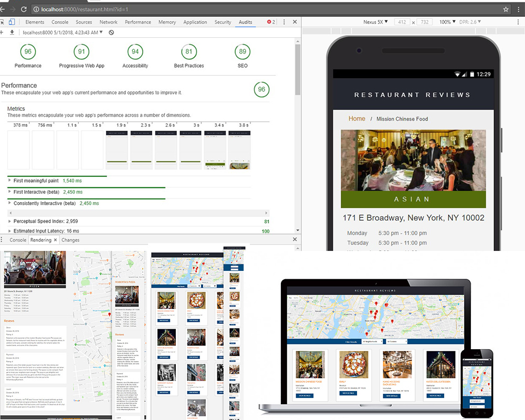525x420 pixels.
Task: Bookmark this page with the star icon
Action: (x=506, y=9)
